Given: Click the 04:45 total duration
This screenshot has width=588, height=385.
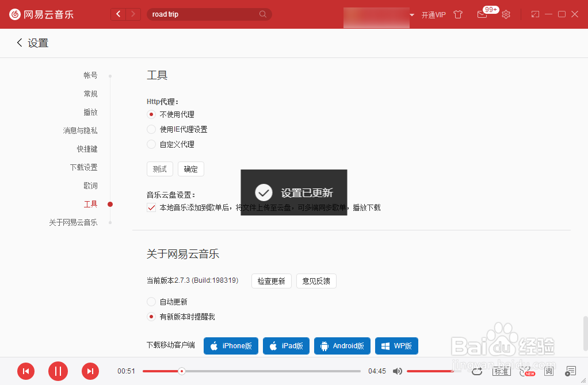Looking at the screenshot, I should coord(377,371).
